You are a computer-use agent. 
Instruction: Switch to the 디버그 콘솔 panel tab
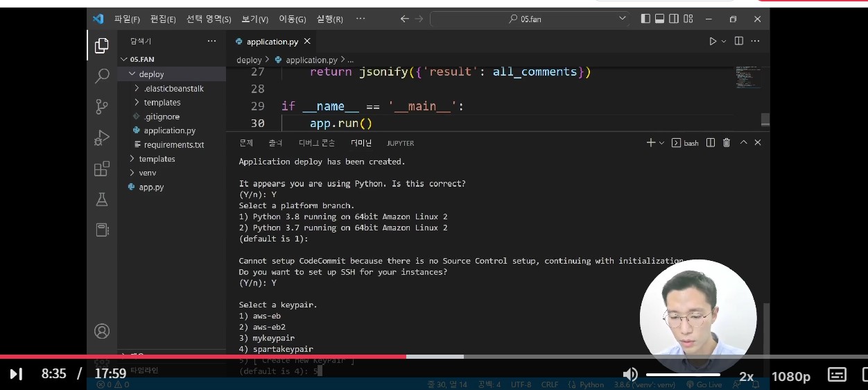coord(317,143)
